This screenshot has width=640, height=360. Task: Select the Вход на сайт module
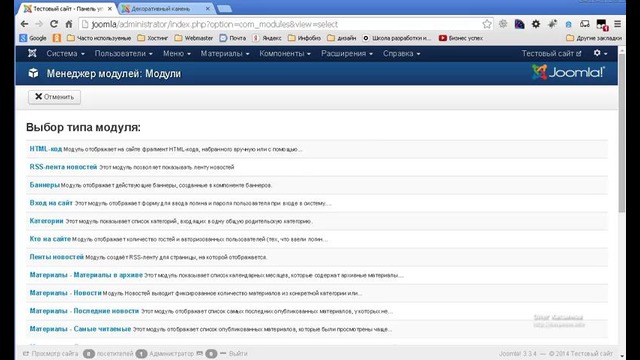point(51,203)
